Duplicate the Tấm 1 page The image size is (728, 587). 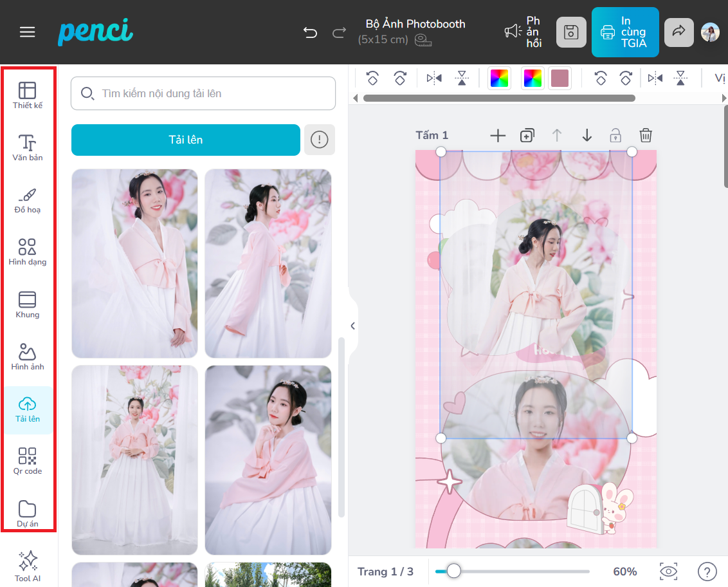tap(527, 135)
